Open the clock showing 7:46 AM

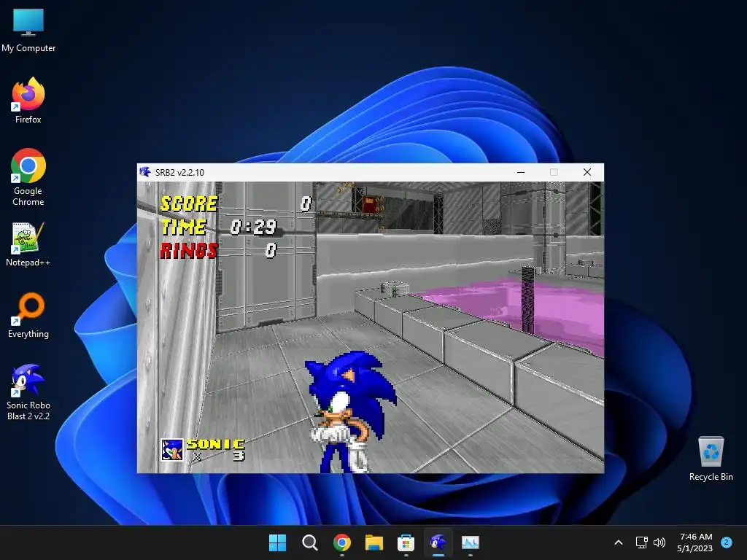695,542
